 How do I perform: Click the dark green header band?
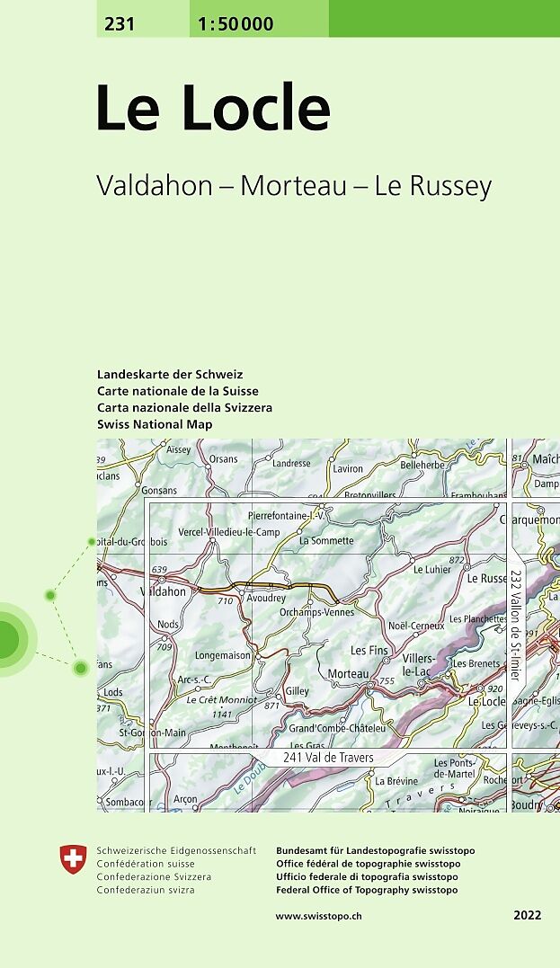click(x=444, y=18)
